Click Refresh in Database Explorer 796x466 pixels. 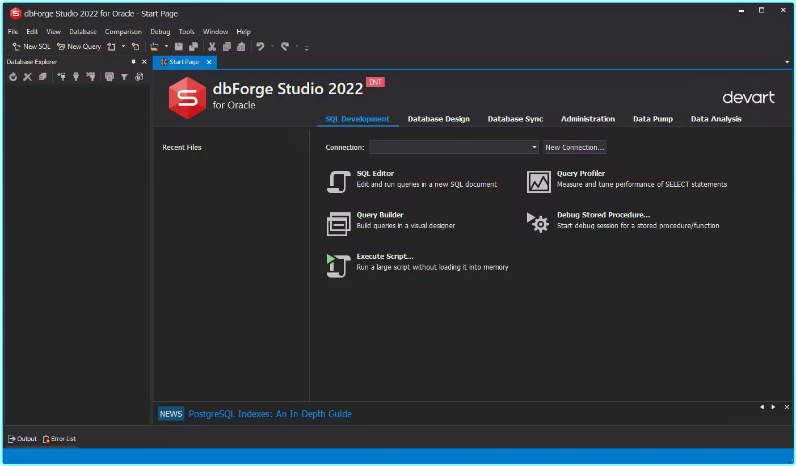click(x=13, y=77)
